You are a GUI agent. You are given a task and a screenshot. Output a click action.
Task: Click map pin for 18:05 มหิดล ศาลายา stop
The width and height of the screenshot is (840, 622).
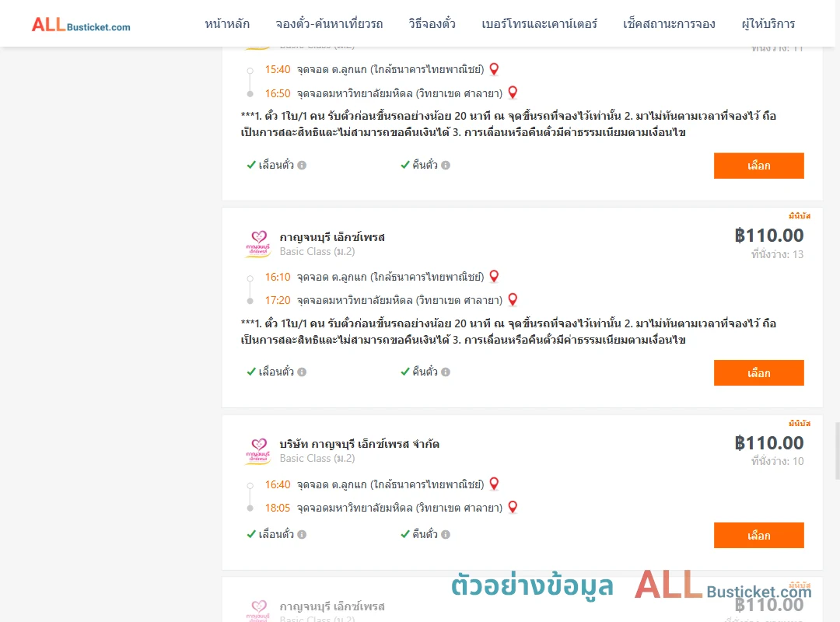pyautogui.click(x=513, y=507)
